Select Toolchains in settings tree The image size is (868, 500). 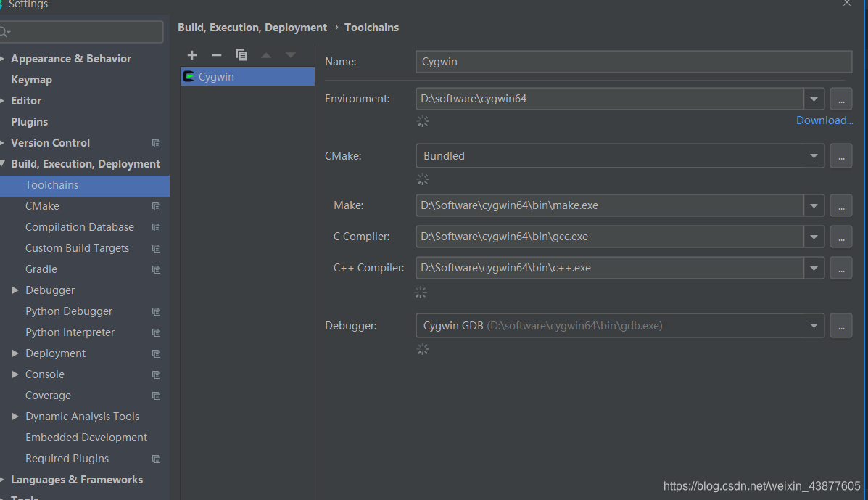[x=85, y=185]
